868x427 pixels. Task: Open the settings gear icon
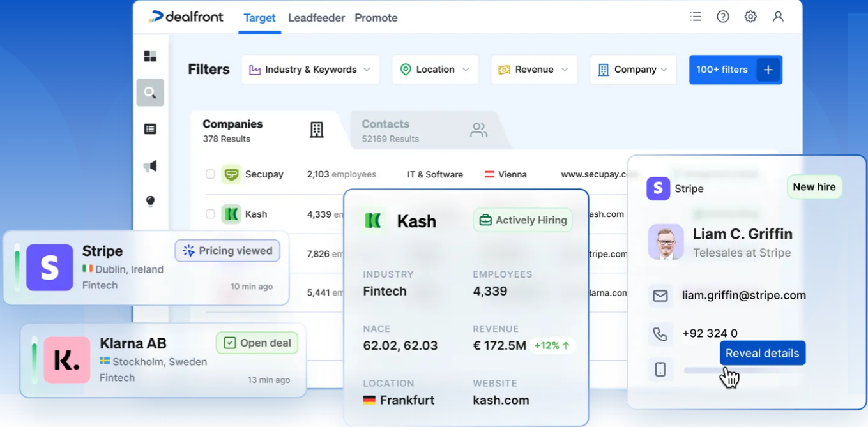750,17
